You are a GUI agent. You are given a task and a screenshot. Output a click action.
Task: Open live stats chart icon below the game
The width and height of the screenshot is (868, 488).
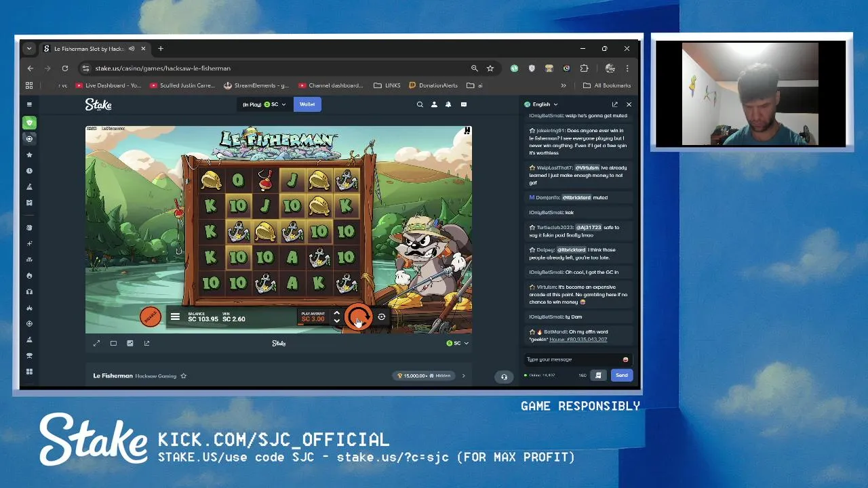[x=130, y=343]
